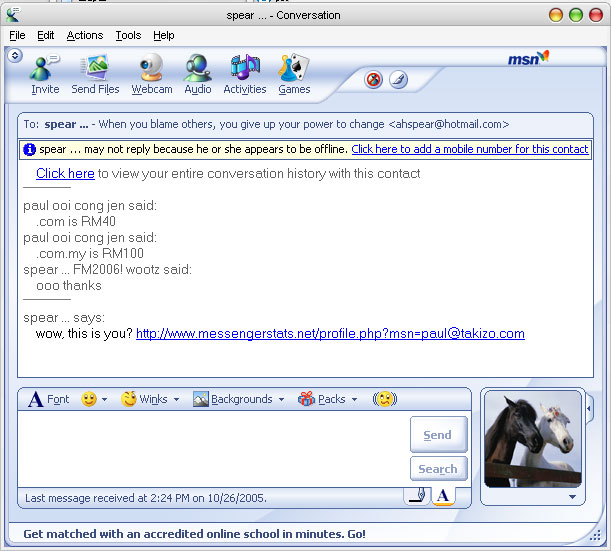Open the Send Files tool
This screenshot has width=611, height=551.
click(x=95, y=74)
